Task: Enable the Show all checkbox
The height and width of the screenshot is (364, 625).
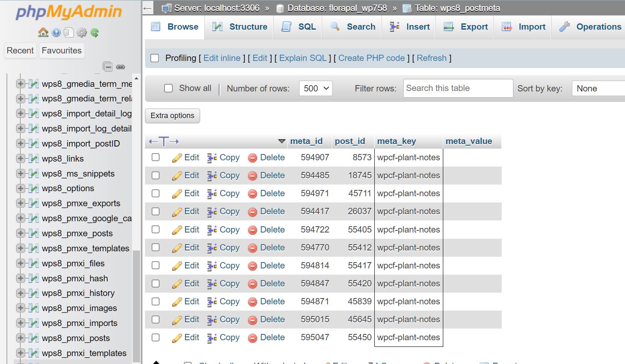Action: 168,88
